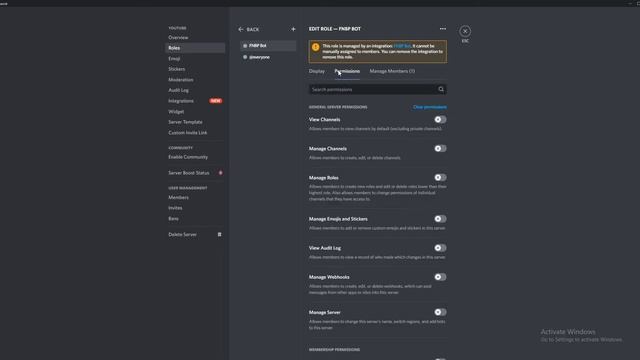Switch to the Manage Members tab

392,71
